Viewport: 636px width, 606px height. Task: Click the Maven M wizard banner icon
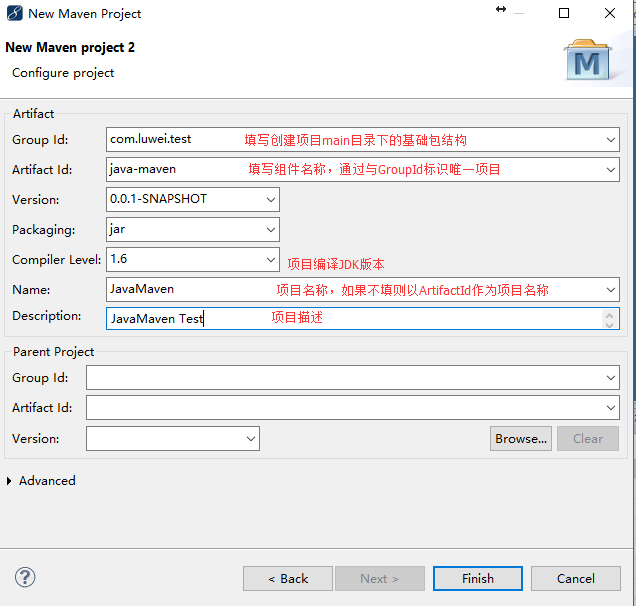click(588, 60)
